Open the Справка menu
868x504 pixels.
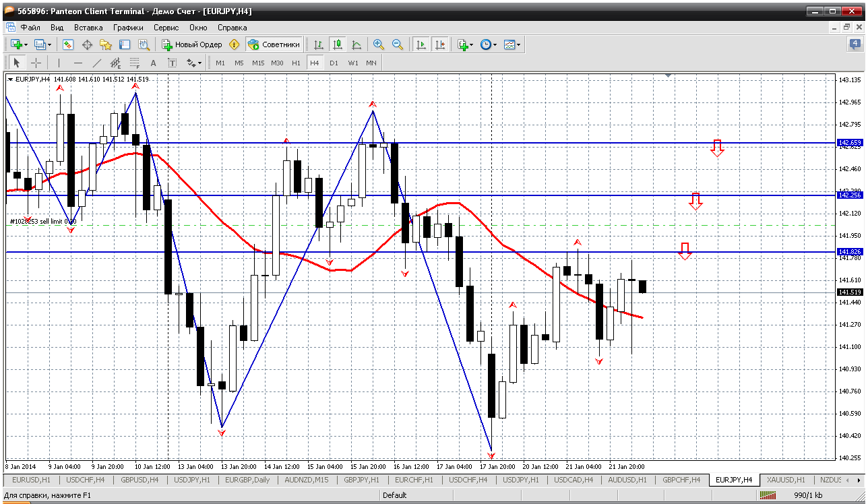[232, 28]
